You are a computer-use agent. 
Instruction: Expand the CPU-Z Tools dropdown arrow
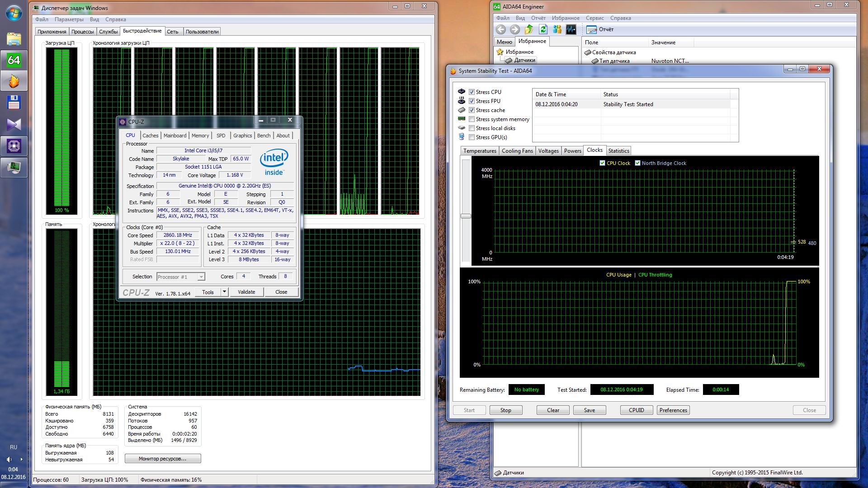[224, 292]
